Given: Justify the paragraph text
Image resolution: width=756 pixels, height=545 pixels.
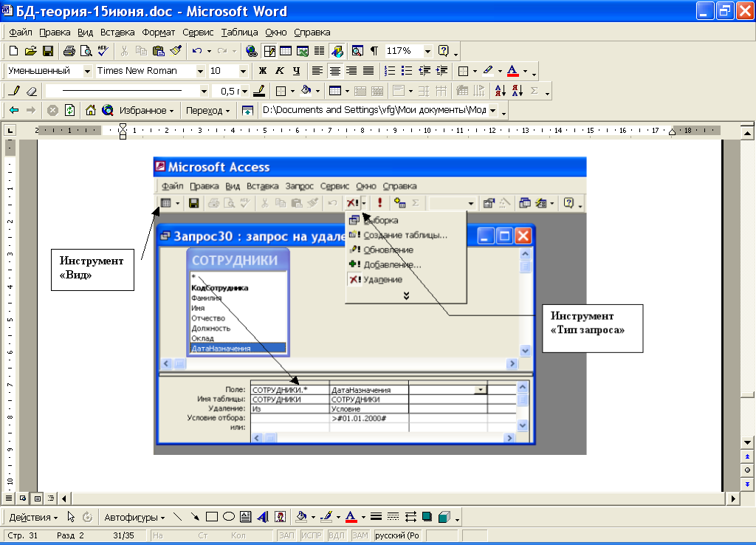Looking at the screenshot, I should [368, 71].
